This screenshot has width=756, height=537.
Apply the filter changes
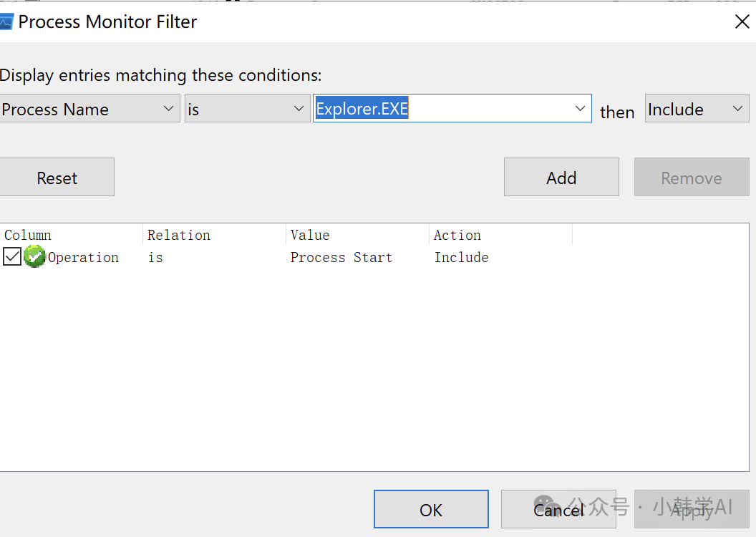pos(692,509)
